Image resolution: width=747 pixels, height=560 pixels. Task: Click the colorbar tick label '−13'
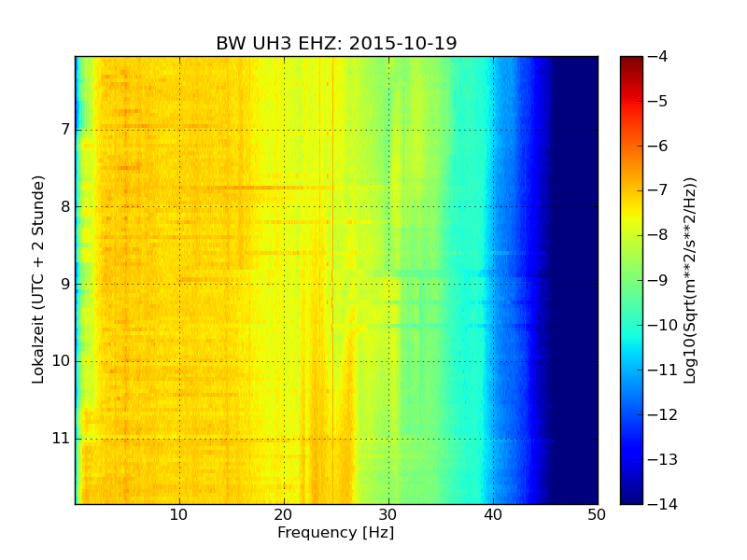663,459
